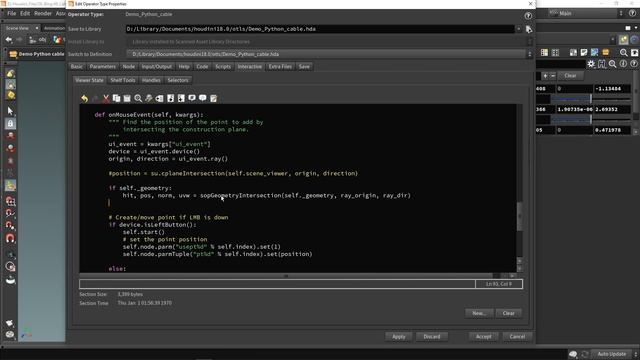Click the cut (red scissors) icon
This screenshot has width=640, height=360.
pos(106,98)
